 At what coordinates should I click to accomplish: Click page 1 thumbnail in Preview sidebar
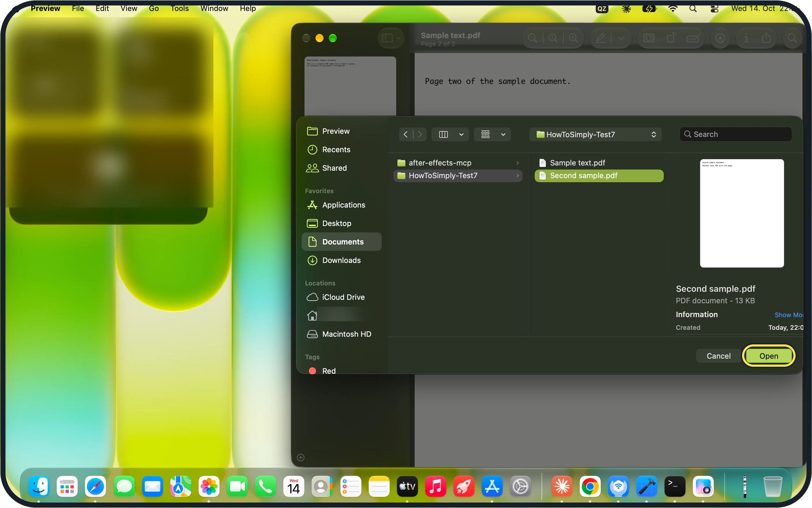point(350,86)
